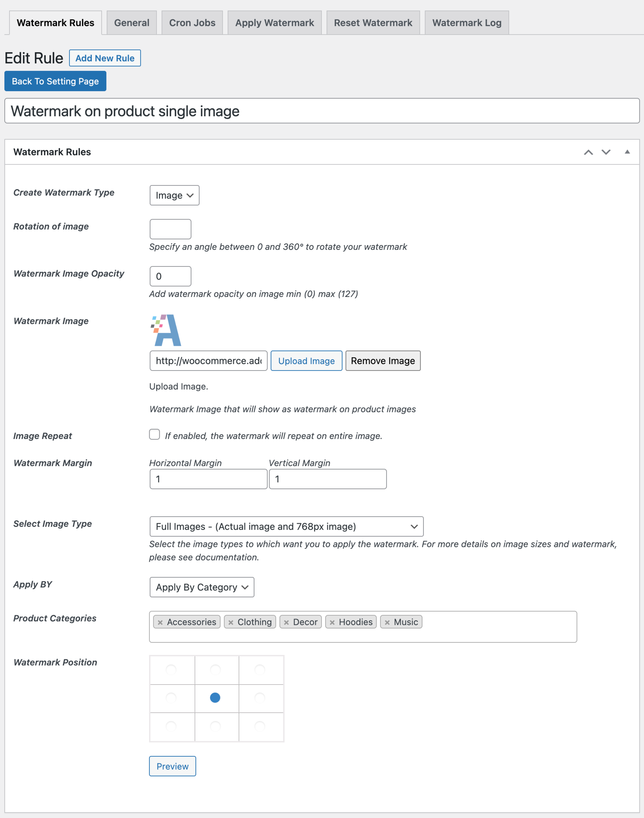Click the Upload Image button
Viewport: 644px width, 818px height.
coord(306,361)
